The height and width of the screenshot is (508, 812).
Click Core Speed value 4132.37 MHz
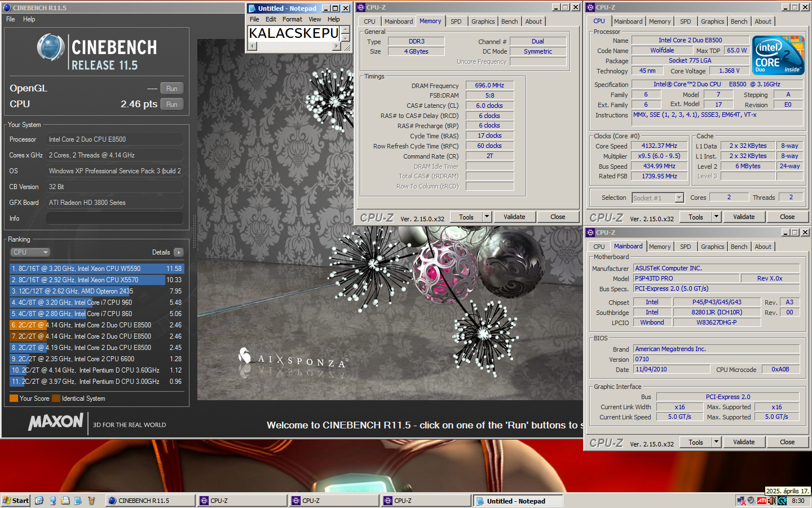[x=659, y=146]
